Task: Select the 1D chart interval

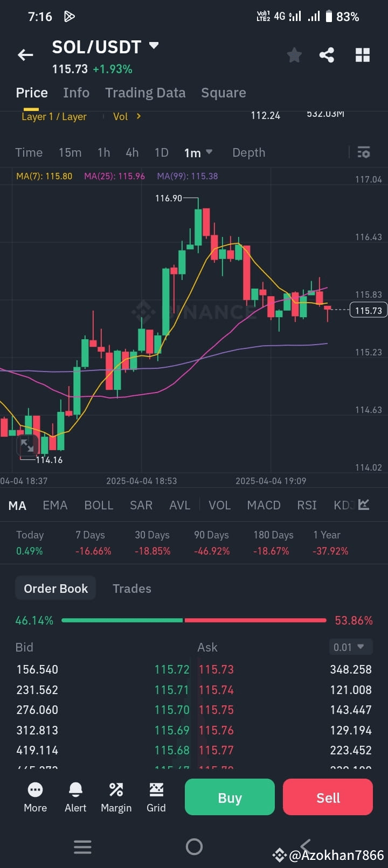Action: pos(162,152)
